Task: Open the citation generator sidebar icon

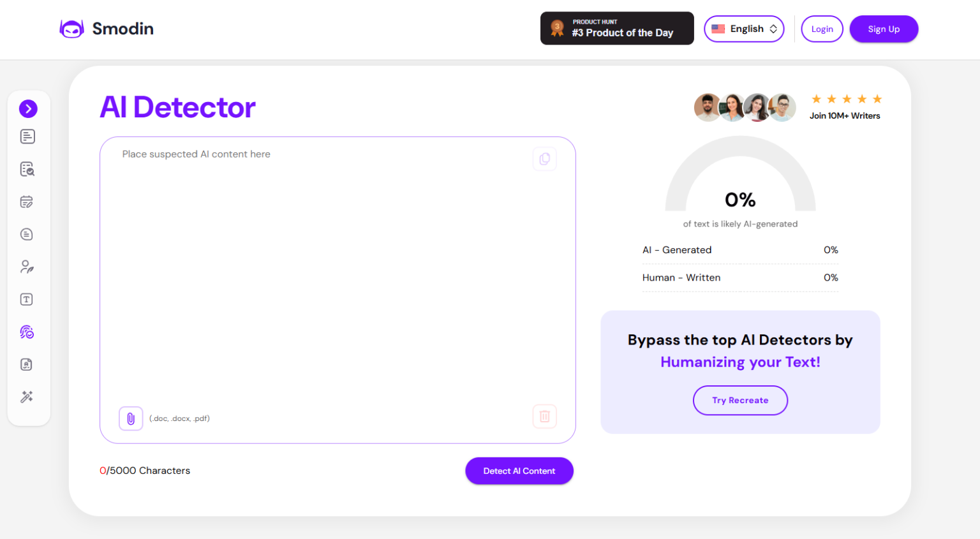Action: pos(27,364)
